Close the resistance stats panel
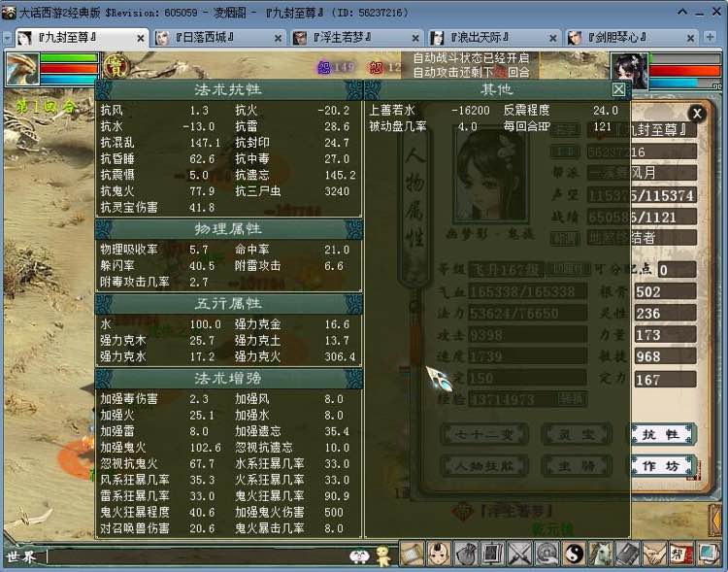Screen dimensions: 728x572 pyautogui.click(x=618, y=88)
